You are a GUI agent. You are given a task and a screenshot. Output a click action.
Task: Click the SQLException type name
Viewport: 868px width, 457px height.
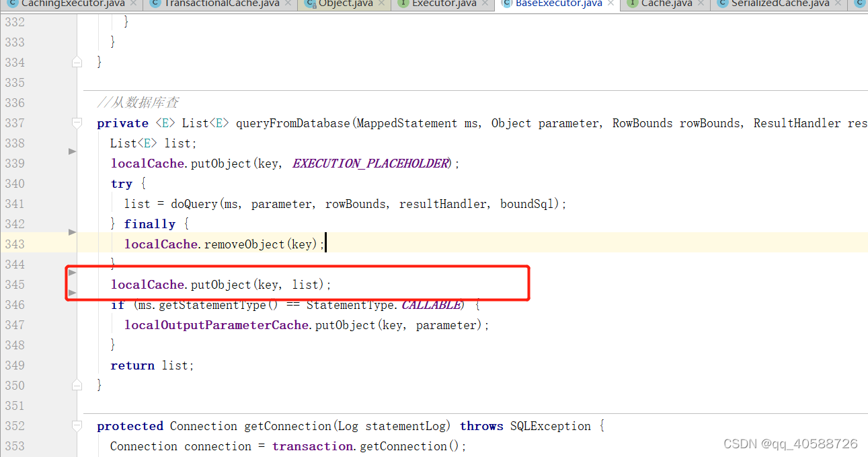[x=551, y=426]
